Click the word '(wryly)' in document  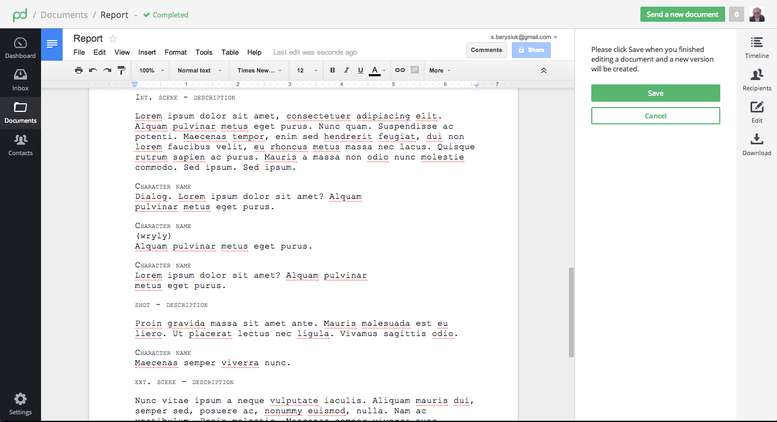tap(153, 236)
